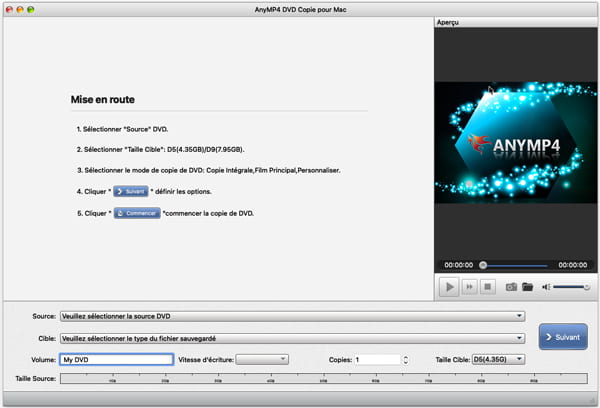Click step 1 text Sélectionner Source DVD
The height and width of the screenshot is (408, 600).
pos(122,129)
